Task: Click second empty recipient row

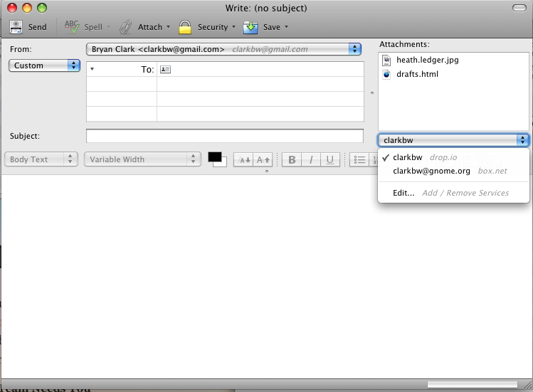Action: pyautogui.click(x=225, y=99)
